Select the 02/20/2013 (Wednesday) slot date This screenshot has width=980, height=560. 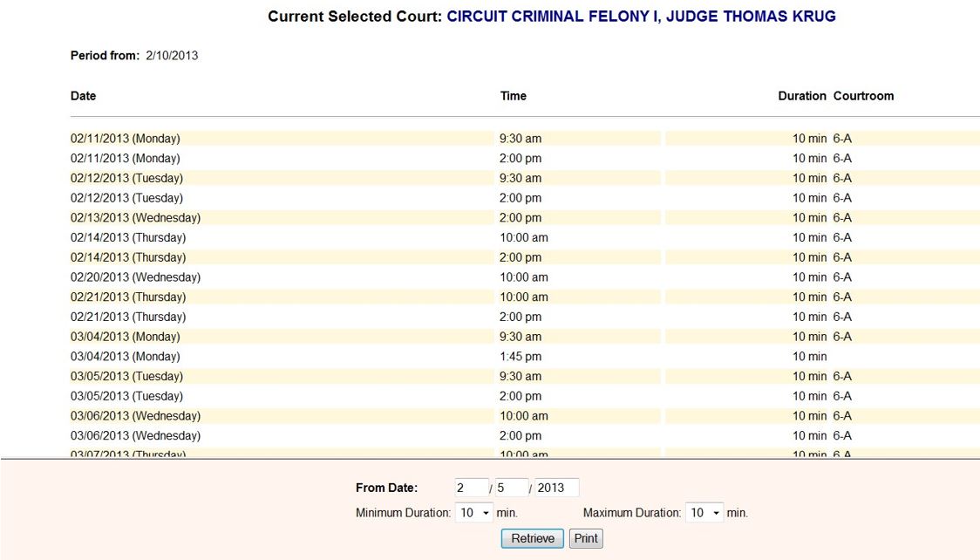[135, 277]
